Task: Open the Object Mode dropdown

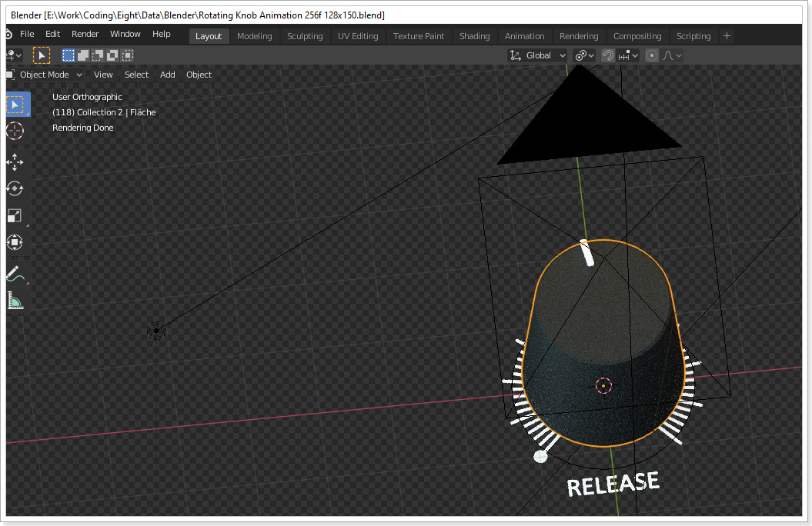Action: 45,75
